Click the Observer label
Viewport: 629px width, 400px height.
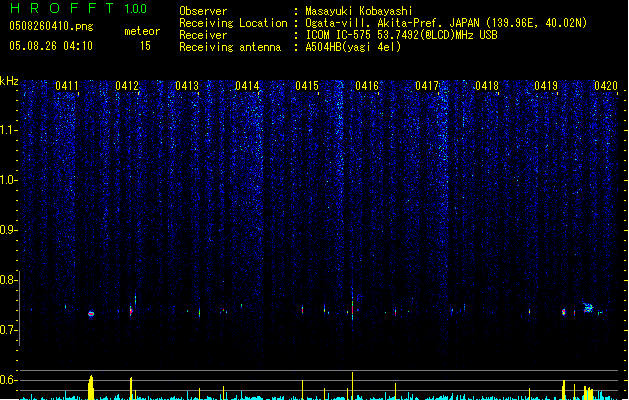tap(203, 11)
